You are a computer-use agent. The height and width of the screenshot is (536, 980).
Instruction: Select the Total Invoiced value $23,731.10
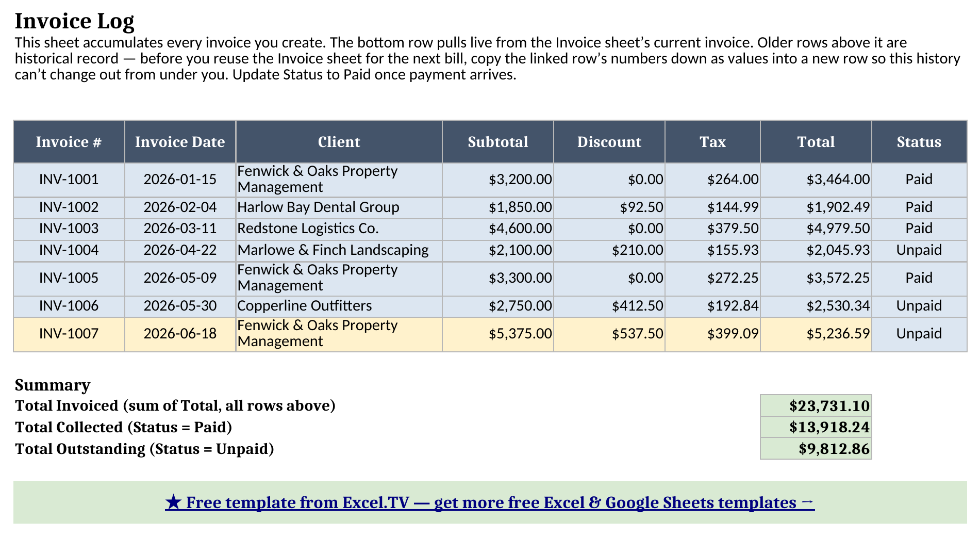(816, 405)
